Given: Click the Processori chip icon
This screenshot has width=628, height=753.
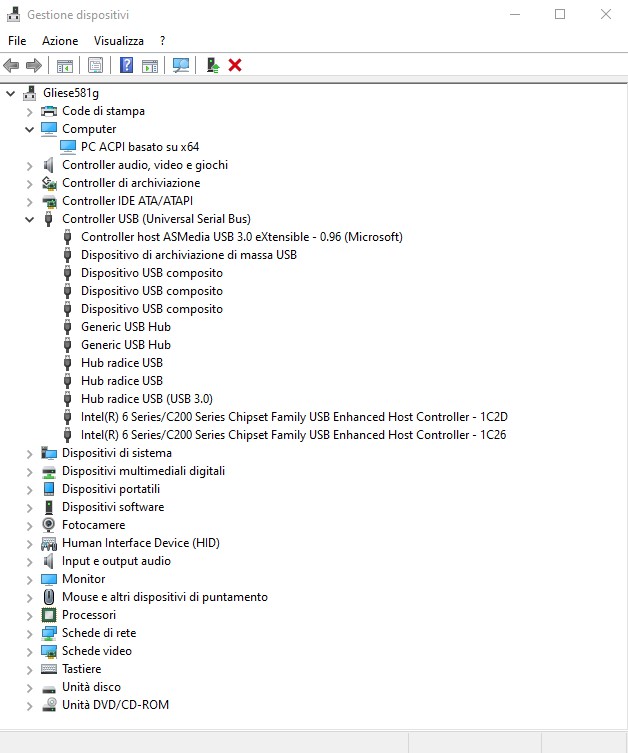Looking at the screenshot, I should tap(48, 615).
